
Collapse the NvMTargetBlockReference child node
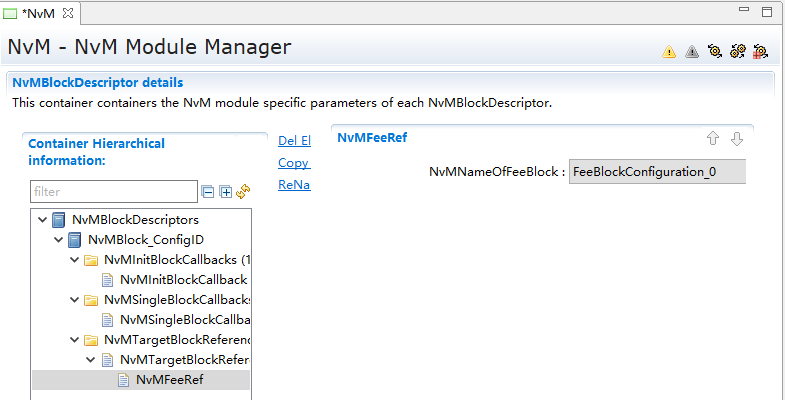91,360
